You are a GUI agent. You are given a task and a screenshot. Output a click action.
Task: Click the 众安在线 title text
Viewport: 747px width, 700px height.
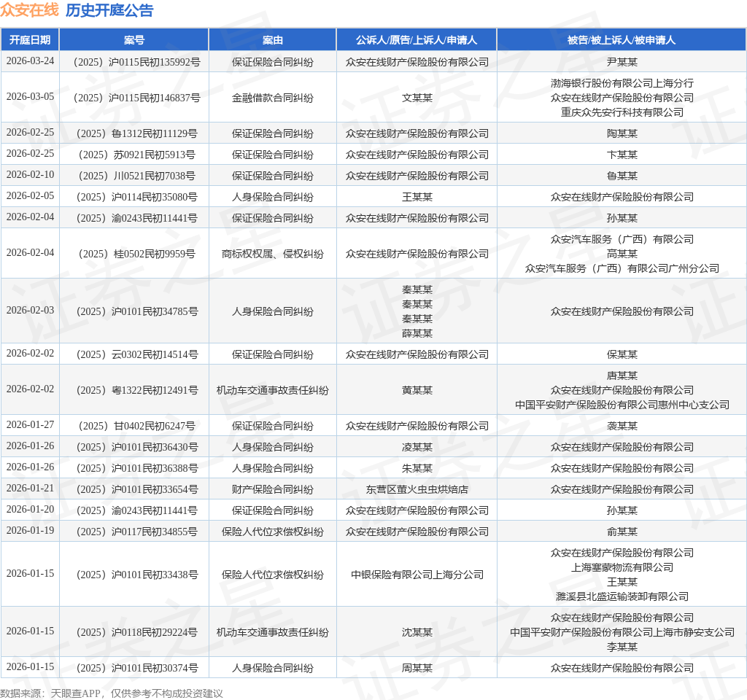click(x=29, y=10)
